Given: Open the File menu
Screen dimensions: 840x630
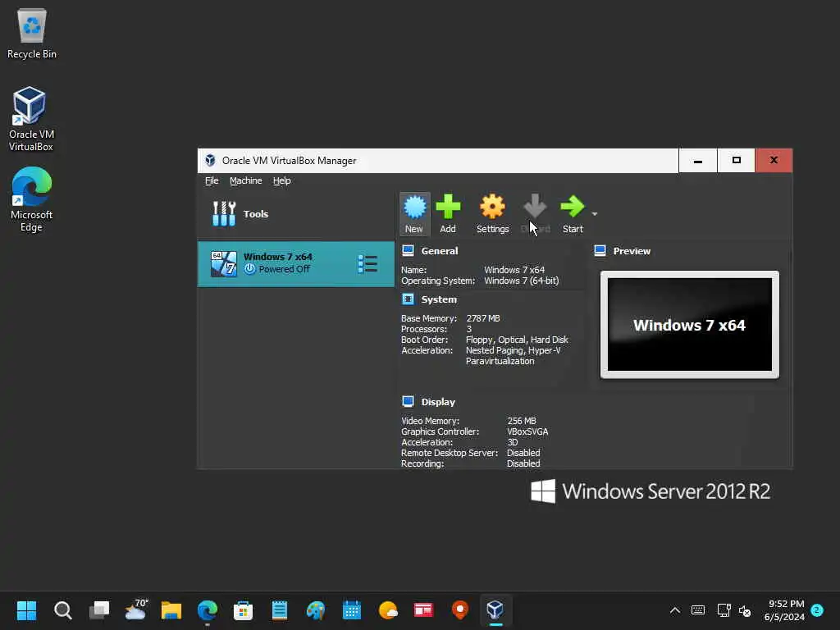Looking at the screenshot, I should 212,180.
